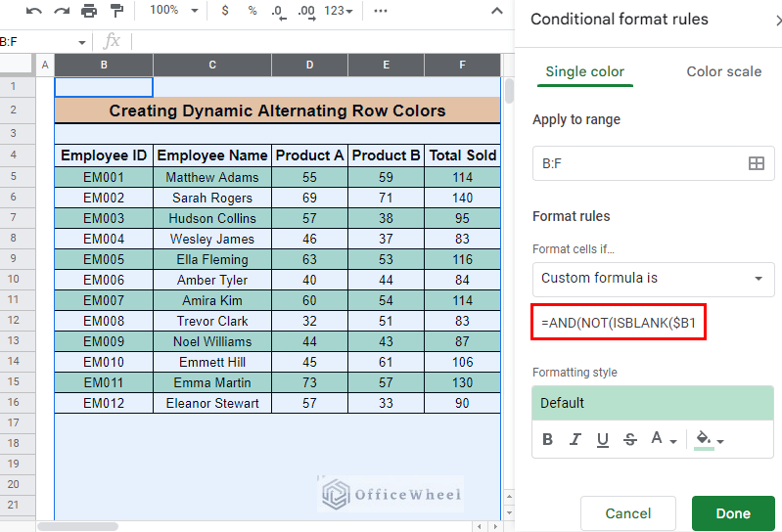Click the select-all corner box
The width and height of the screenshot is (782, 532).
18,65
